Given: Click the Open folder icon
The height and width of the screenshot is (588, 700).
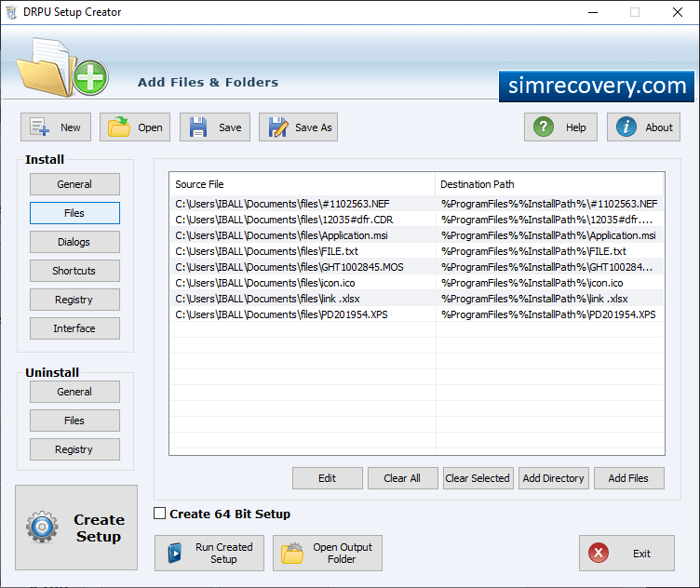Looking at the screenshot, I should pos(119,127).
